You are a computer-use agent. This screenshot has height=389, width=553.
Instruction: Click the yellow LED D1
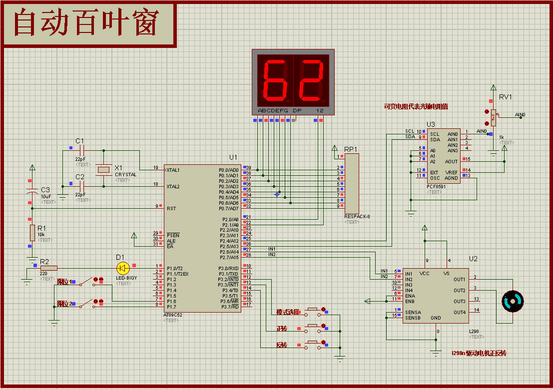click(x=123, y=268)
